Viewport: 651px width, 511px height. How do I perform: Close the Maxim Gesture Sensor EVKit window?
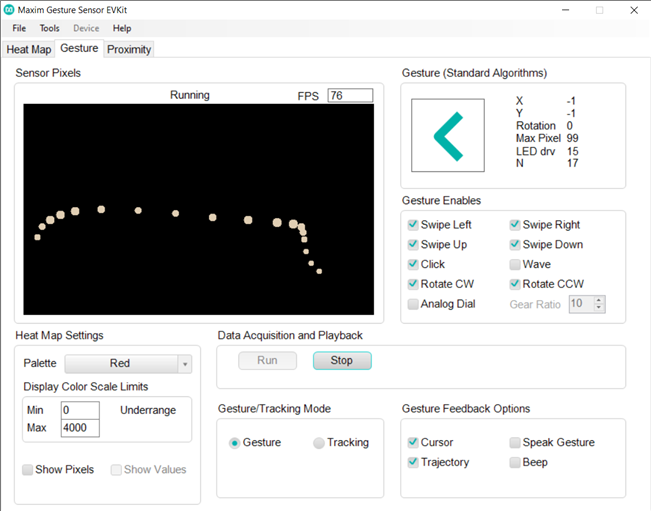click(632, 10)
